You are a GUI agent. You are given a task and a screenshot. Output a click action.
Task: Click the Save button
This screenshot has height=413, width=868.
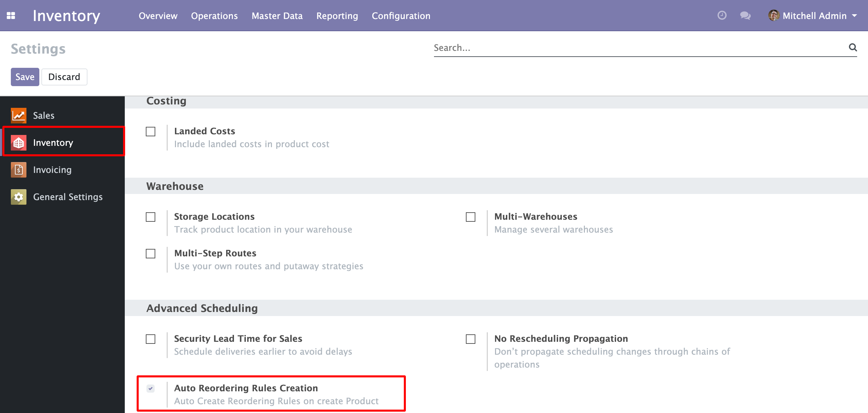25,77
